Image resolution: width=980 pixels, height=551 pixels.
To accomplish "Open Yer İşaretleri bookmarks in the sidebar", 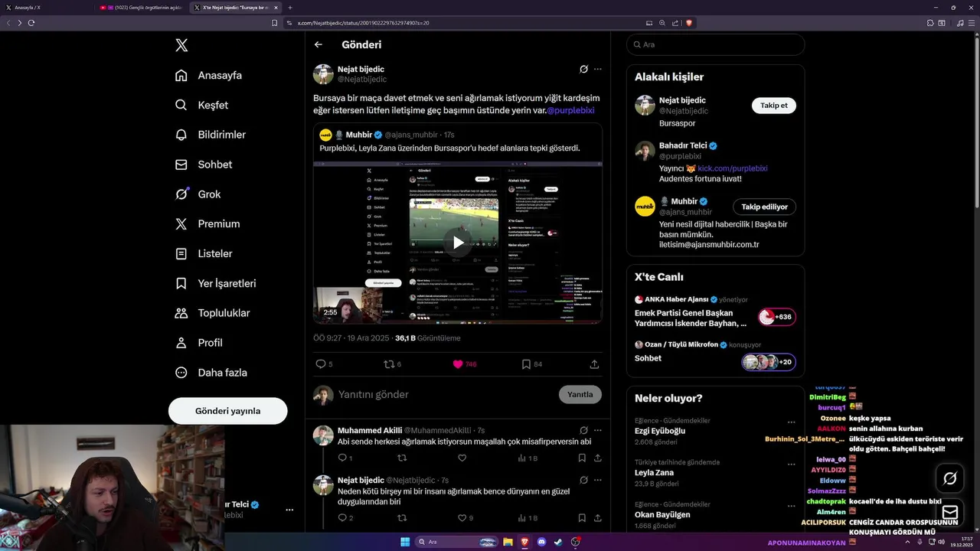I will (217, 283).
